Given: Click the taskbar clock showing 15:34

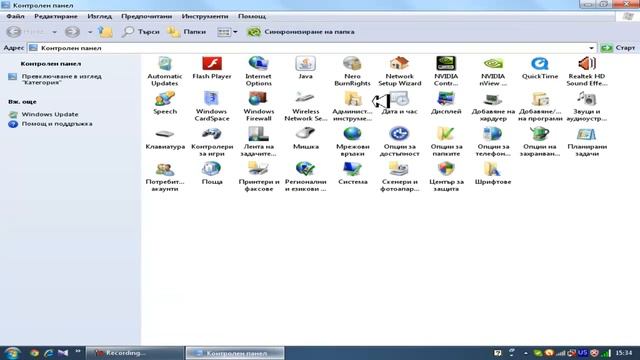Looking at the screenshot, I should coord(624,353).
